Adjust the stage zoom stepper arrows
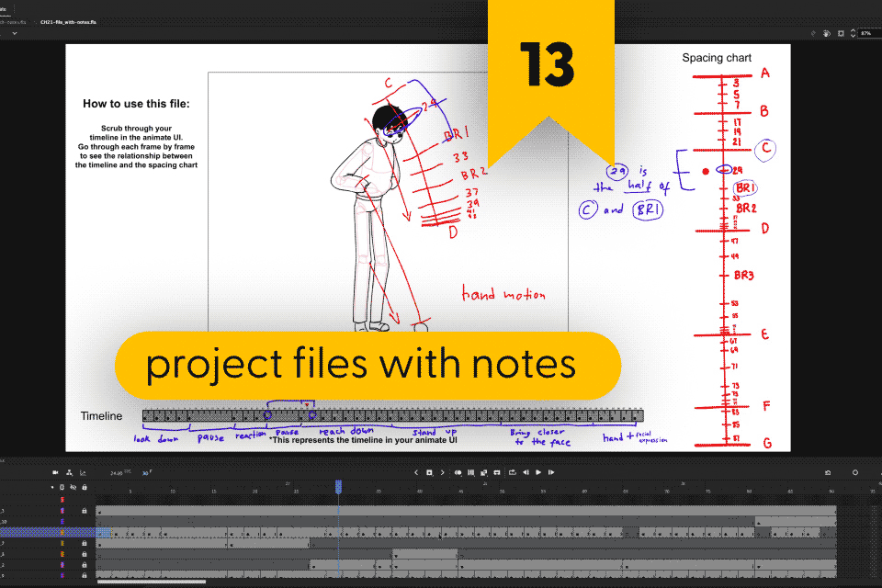This screenshot has width=882, height=588. coord(854,34)
